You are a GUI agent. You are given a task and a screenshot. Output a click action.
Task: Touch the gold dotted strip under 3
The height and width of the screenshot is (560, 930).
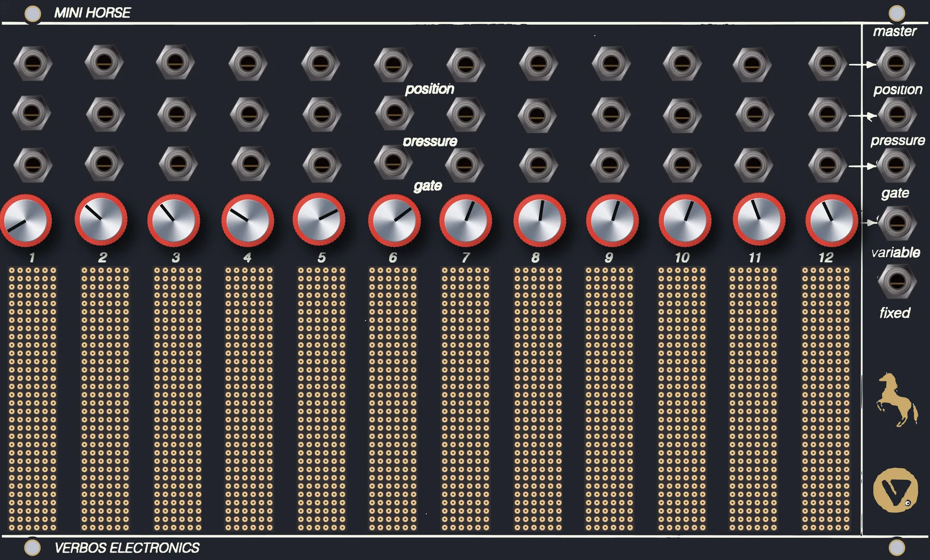click(177, 399)
